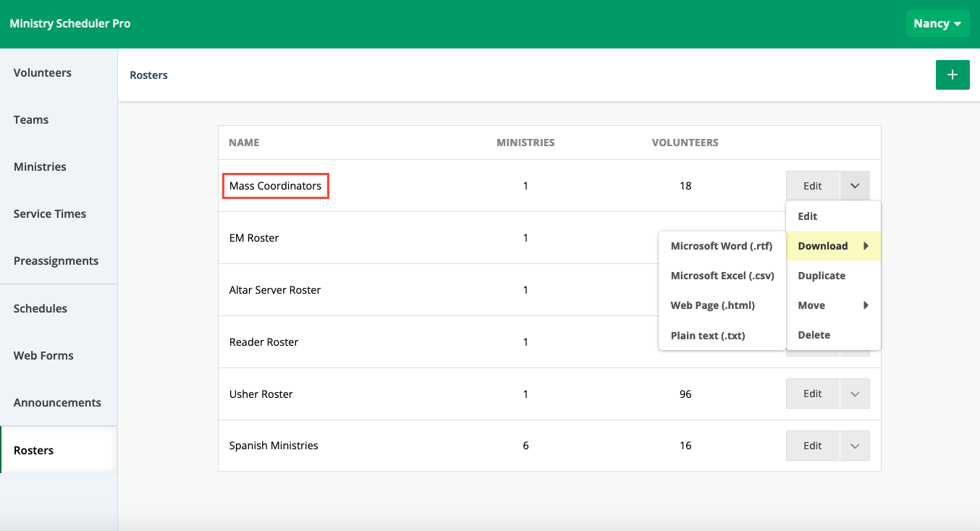Go to Volunteers in the sidebar
Viewport: 980px width, 531px height.
tap(43, 73)
